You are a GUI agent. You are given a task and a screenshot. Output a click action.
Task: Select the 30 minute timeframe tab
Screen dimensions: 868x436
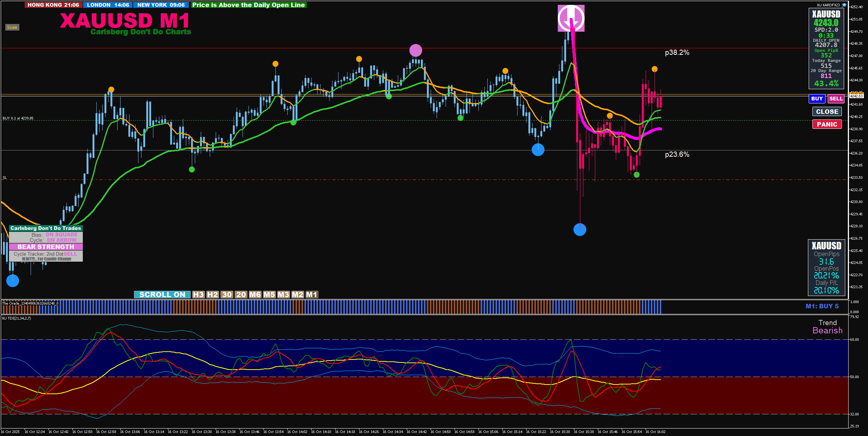coord(227,295)
